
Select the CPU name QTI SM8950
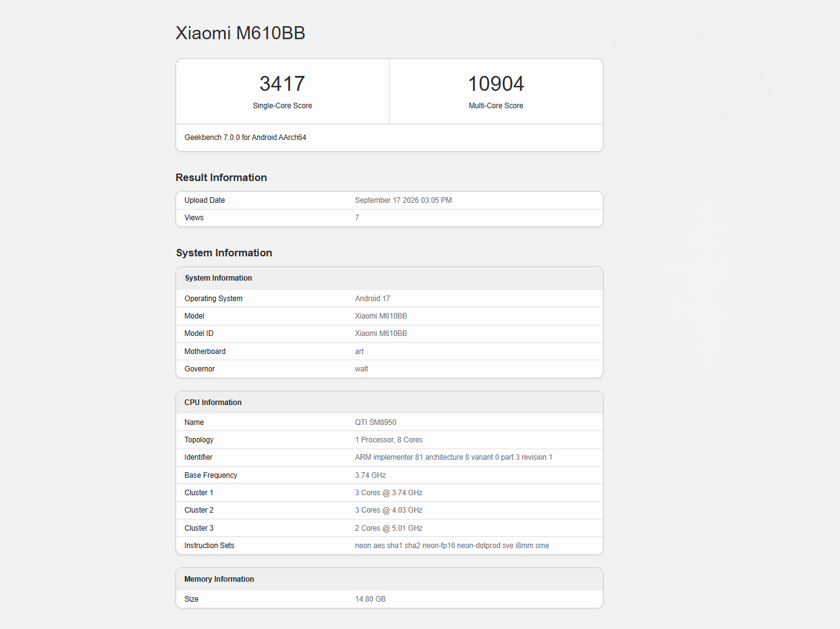point(376,422)
